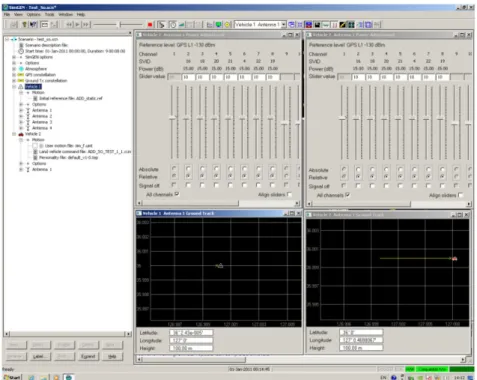Click the rewind button in the toolbar
Viewport: 477px width, 380px height.
click(x=69, y=25)
